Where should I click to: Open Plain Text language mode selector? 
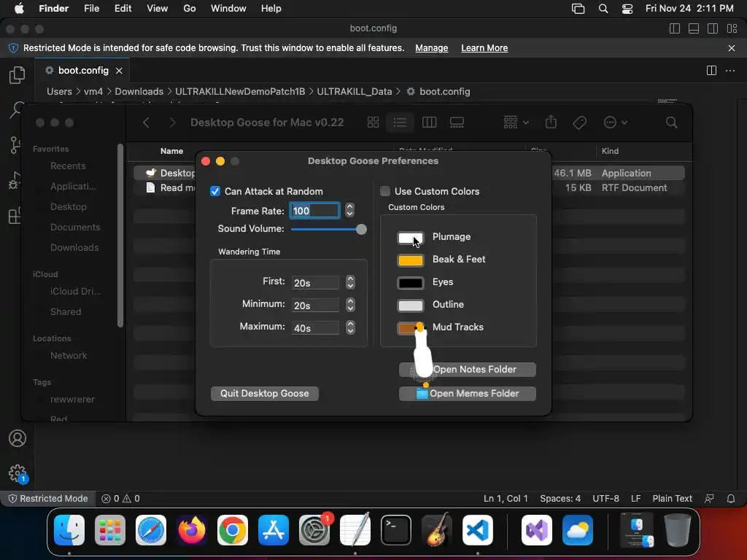tap(672, 499)
